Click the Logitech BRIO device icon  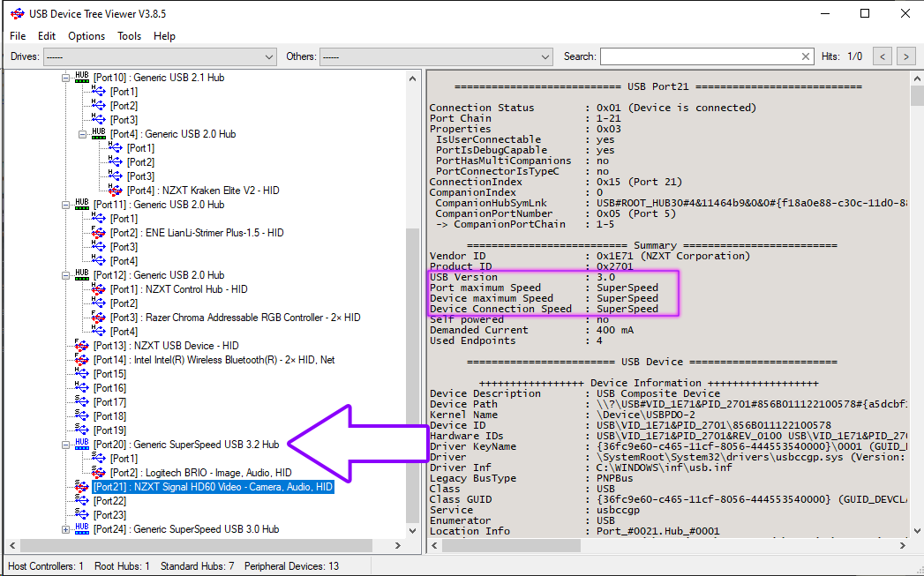(x=99, y=473)
